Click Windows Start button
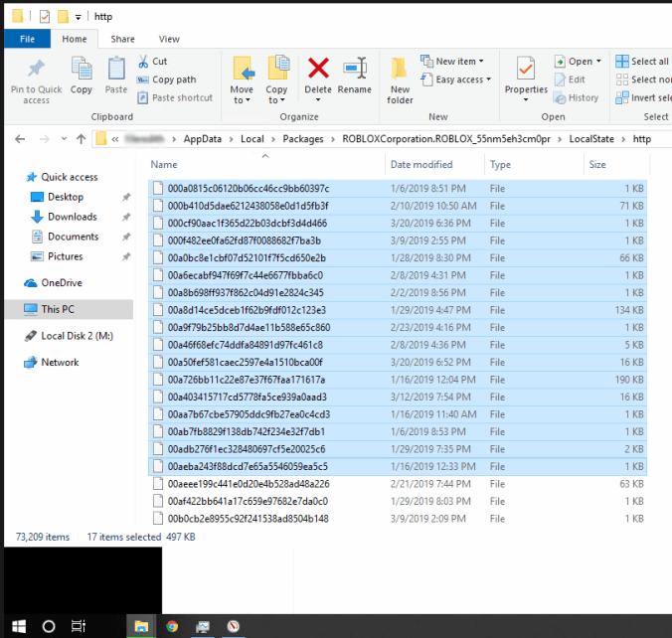The width and height of the screenshot is (672, 638). pyautogui.click(x=19, y=626)
